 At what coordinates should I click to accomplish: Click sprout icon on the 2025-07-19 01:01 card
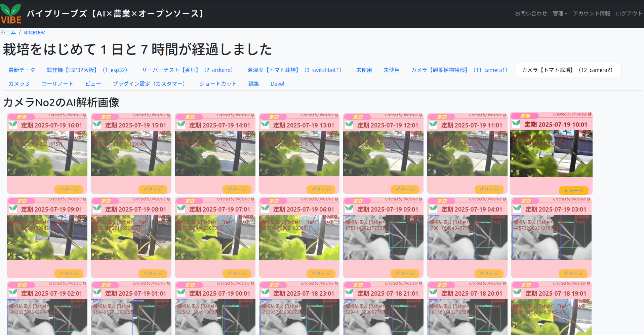click(x=97, y=293)
